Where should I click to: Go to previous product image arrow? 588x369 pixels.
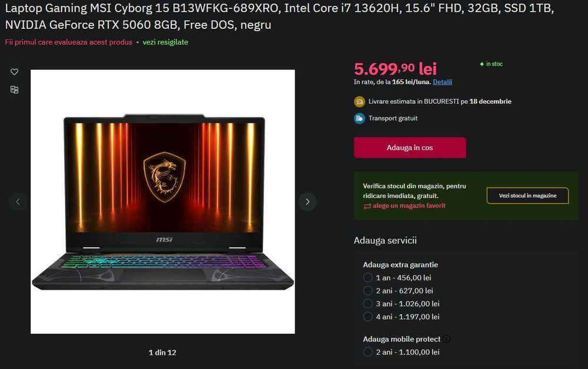pos(18,202)
